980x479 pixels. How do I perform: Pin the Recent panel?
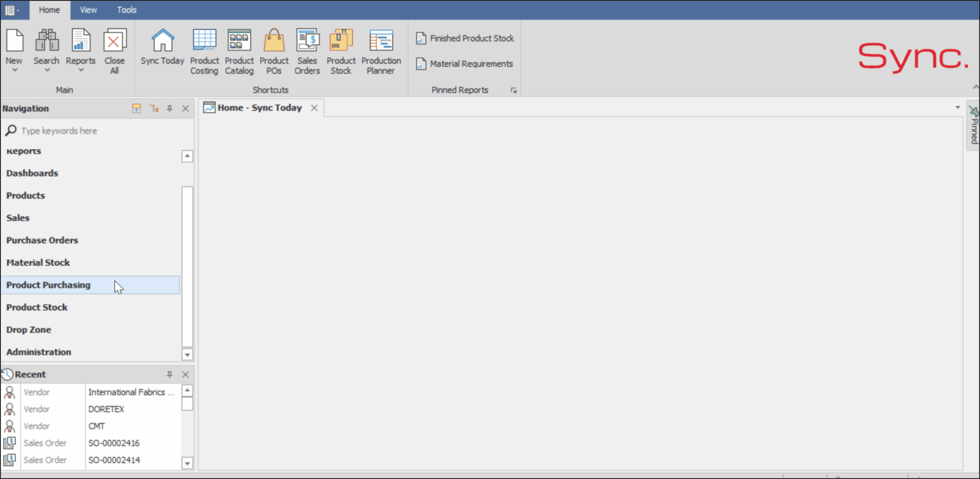pos(170,375)
